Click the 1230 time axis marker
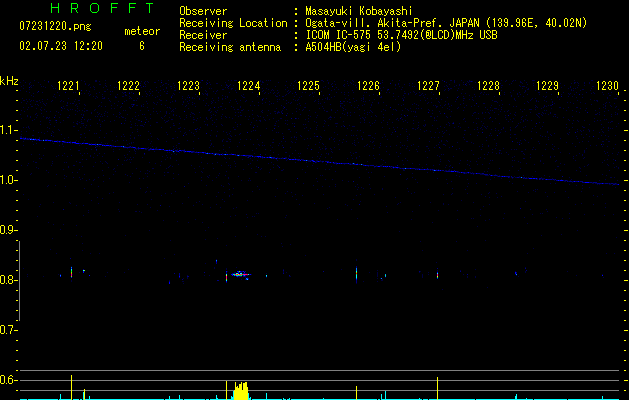This screenshot has width=629, height=400. 608,86
